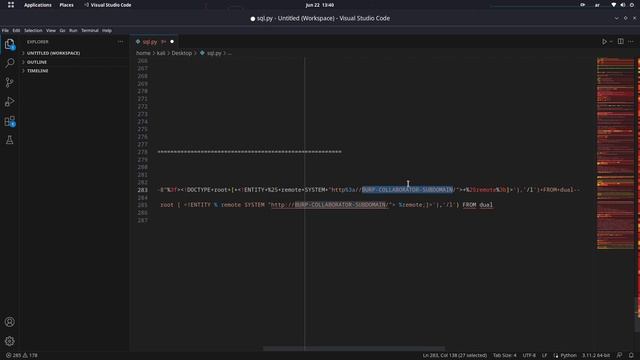Click errors and warnings status indicator

pos(22,356)
